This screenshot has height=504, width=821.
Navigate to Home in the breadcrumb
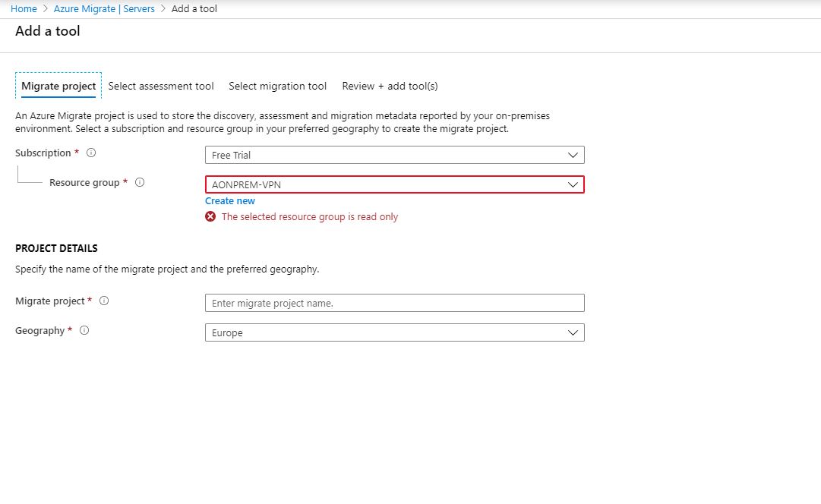pos(24,8)
